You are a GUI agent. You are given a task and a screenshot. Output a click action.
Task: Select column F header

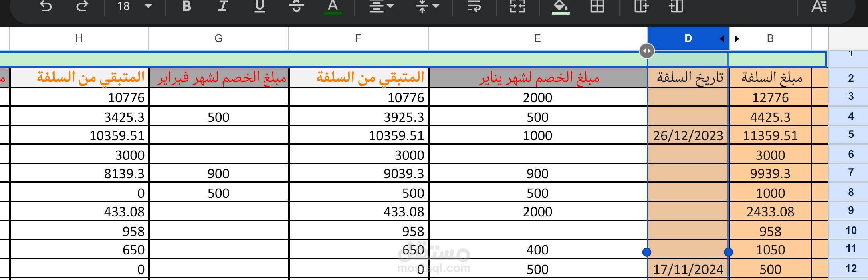358,38
